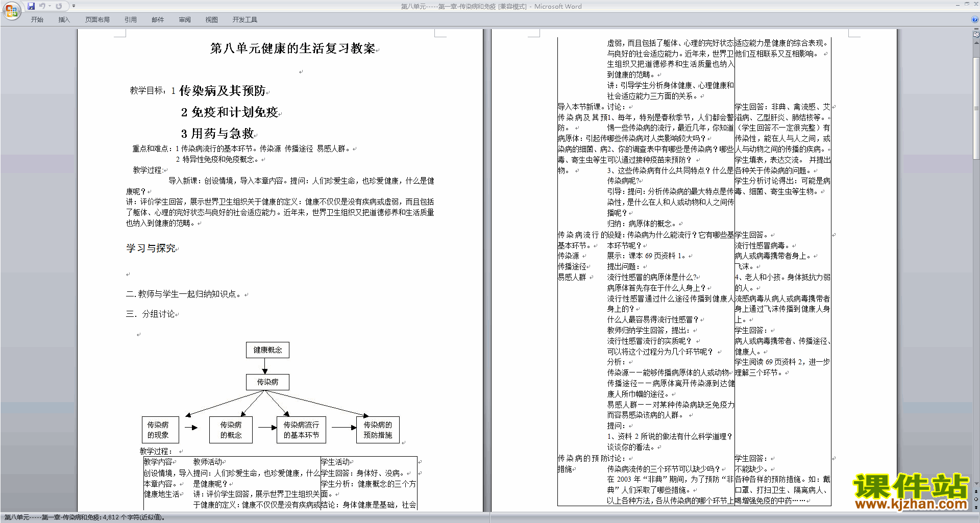
Task: Jump to next page with double-down arrow
Action: click(976, 507)
